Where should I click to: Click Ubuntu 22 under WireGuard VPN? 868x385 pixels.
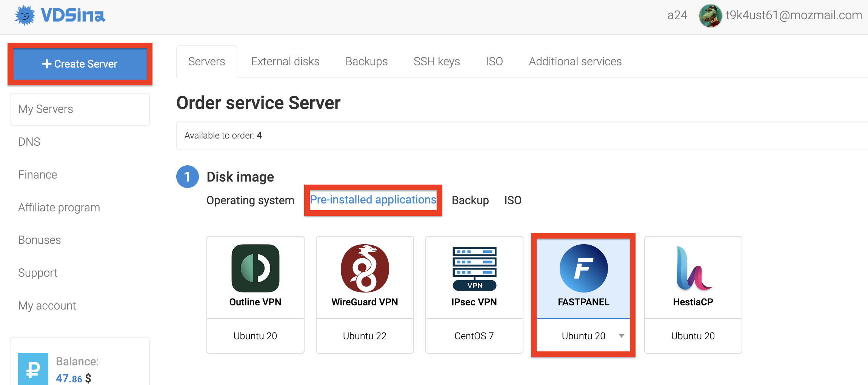tap(365, 336)
